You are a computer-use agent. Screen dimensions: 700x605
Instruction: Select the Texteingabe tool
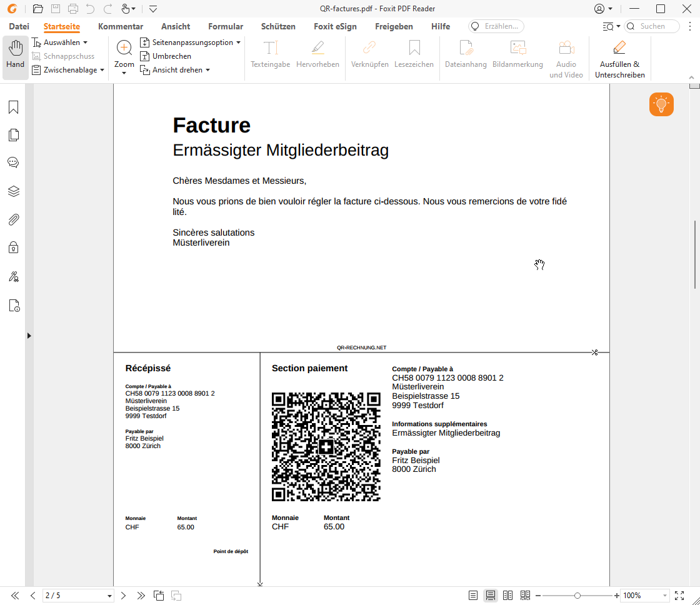pyautogui.click(x=270, y=54)
